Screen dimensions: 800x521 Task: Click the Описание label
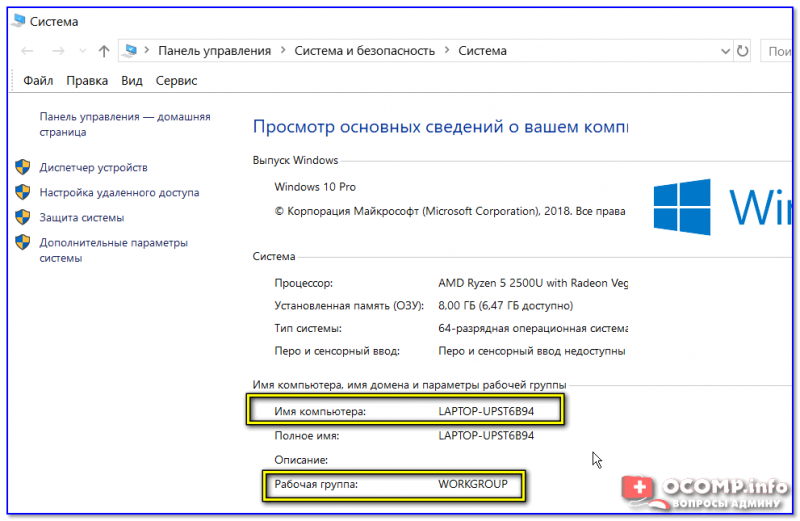[x=301, y=460]
